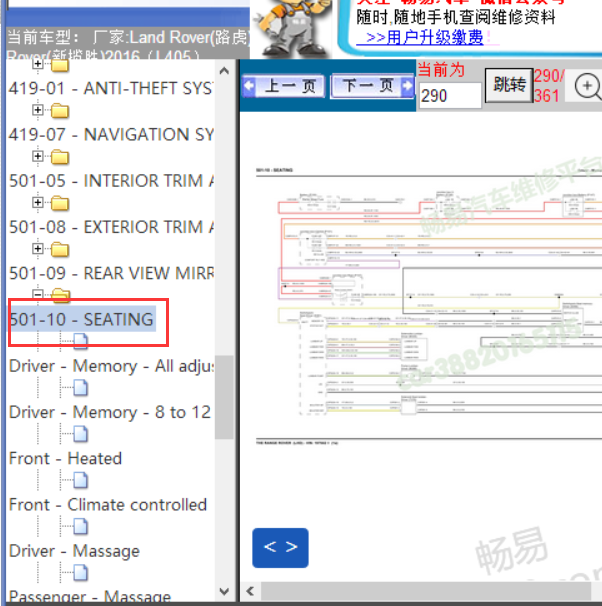
Task: Click the folder icon under 419-01 ANTI-THEFT
Action: click(x=60, y=111)
